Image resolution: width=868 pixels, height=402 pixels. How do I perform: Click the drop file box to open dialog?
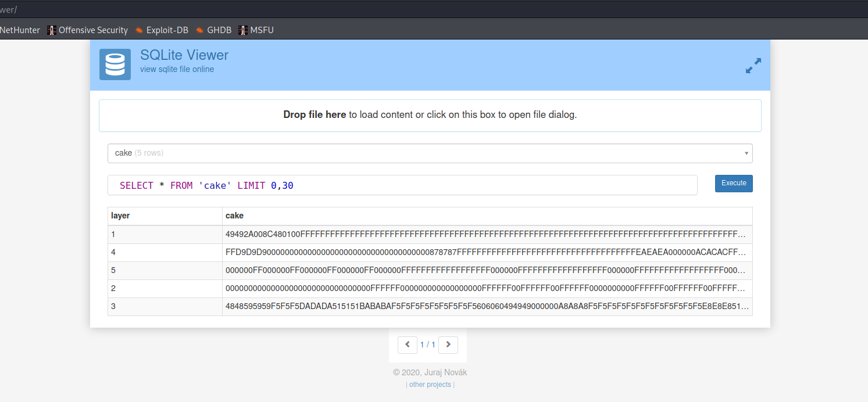click(430, 115)
